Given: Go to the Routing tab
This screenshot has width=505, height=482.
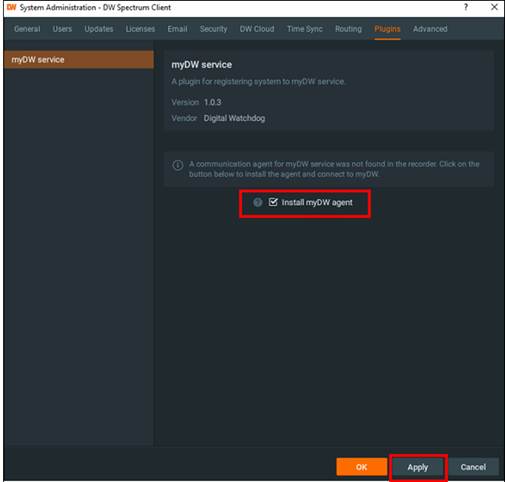Looking at the screenshot, I should (348, 29).
